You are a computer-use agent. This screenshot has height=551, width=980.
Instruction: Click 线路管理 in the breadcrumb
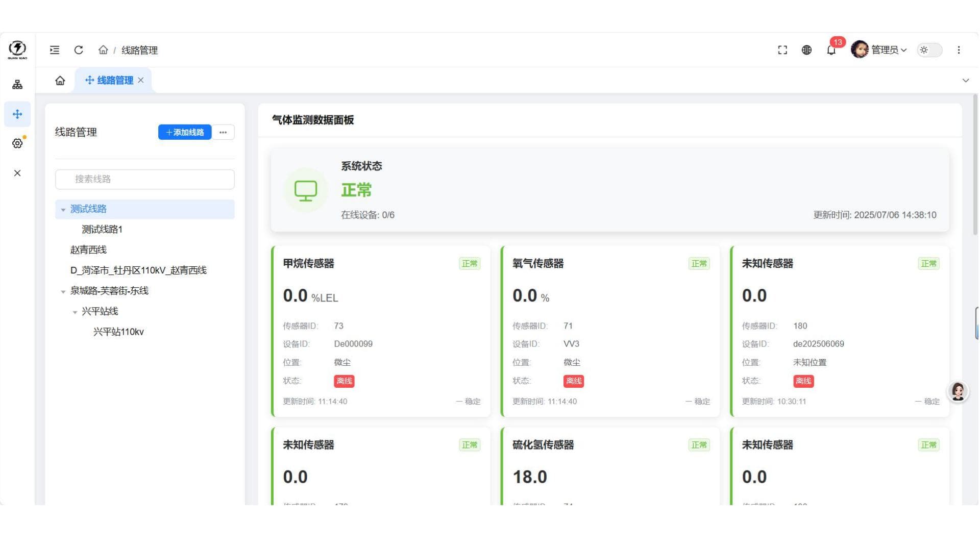(x=139, y=50)
